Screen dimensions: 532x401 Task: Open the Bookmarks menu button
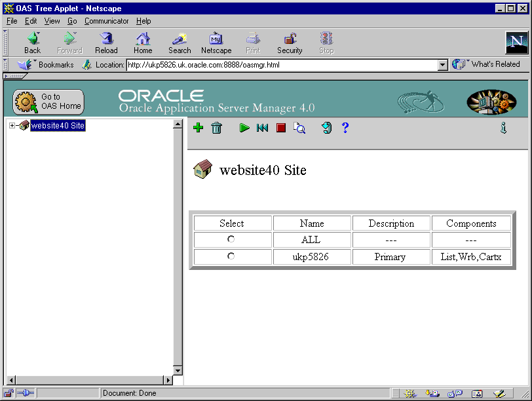tap(45, 64)
